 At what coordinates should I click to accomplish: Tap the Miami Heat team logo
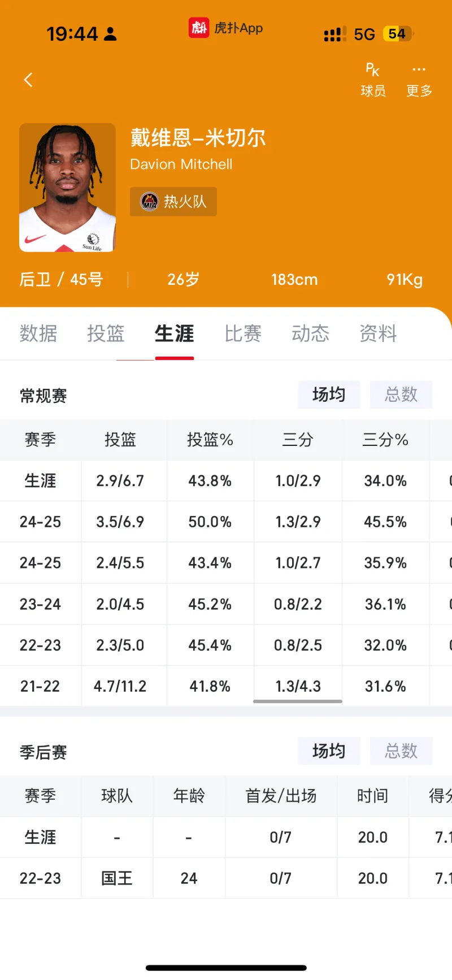point(149,201)
